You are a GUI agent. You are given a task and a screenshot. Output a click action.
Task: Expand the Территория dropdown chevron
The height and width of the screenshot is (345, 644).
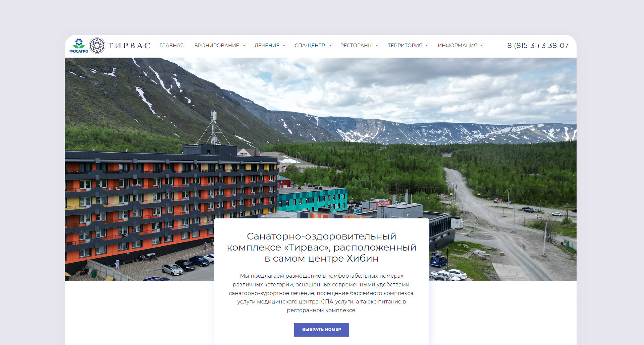(427, 46)
